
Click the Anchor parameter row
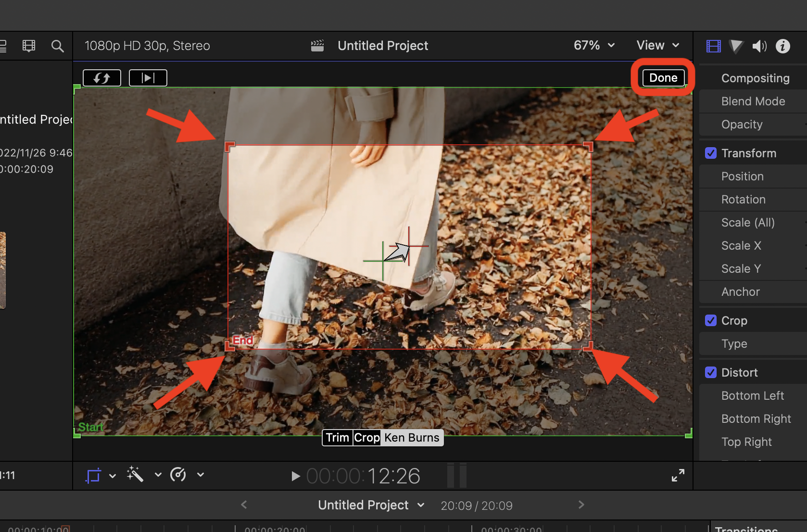pyautogui.click(x=753, y=291)
